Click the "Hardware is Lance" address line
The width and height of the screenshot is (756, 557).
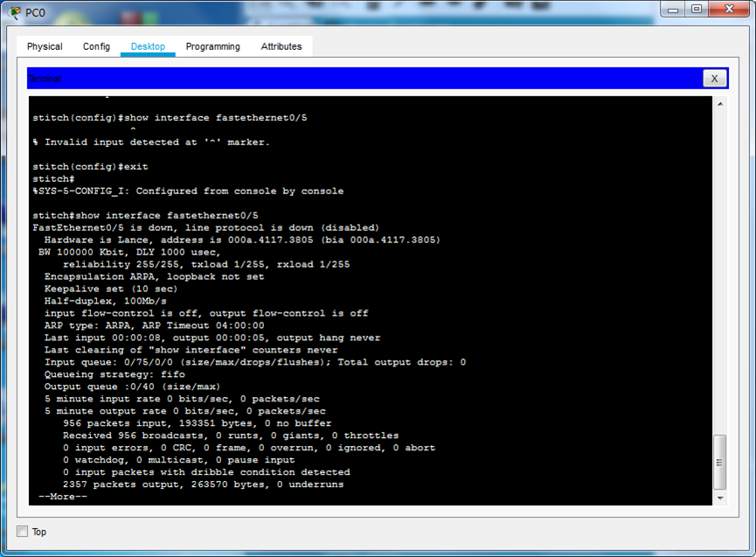[x=242, y=240]
